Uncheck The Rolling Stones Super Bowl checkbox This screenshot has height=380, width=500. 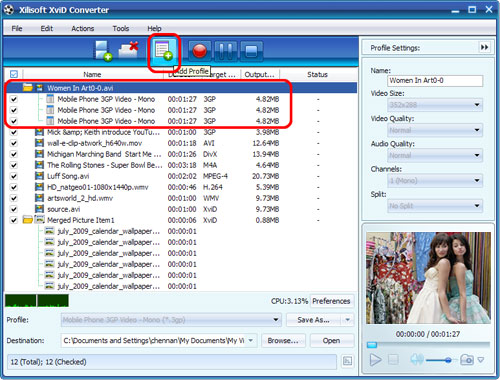pos(14,165)
